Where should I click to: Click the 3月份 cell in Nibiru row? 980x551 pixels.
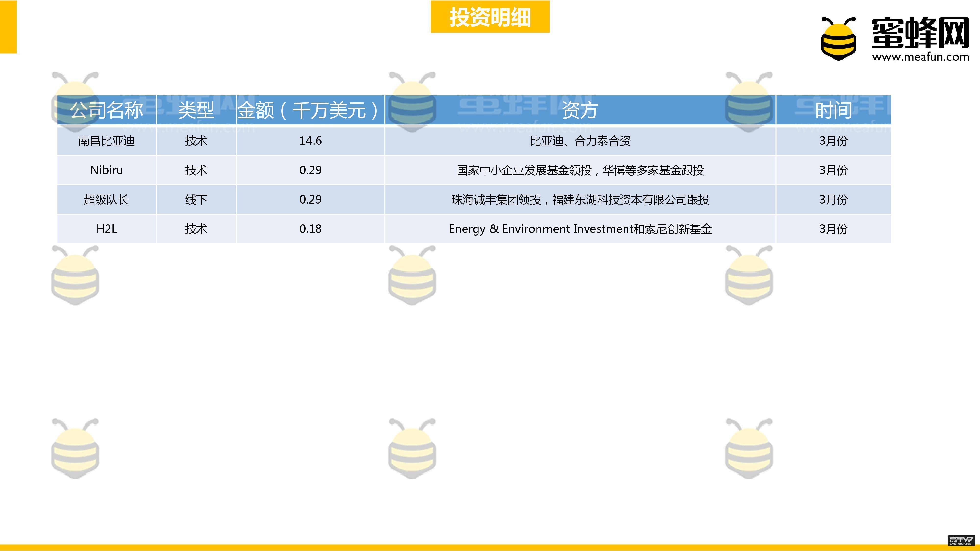coord(833,170)
